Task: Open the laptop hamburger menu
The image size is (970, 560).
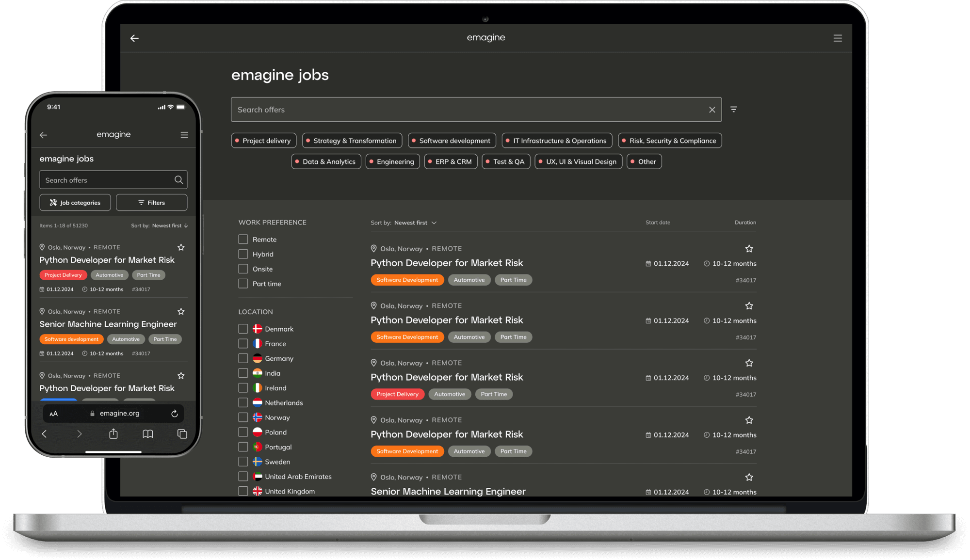Action: 838,38
